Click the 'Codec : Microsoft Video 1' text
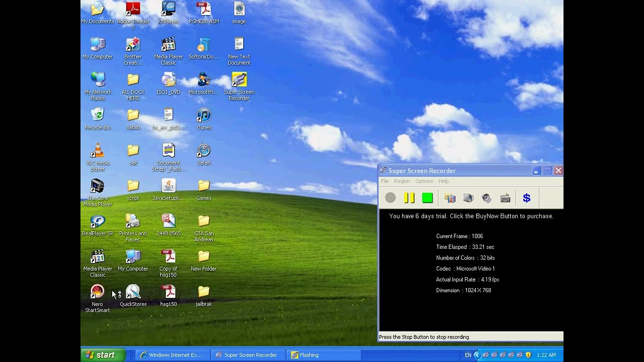 (465, 268)
